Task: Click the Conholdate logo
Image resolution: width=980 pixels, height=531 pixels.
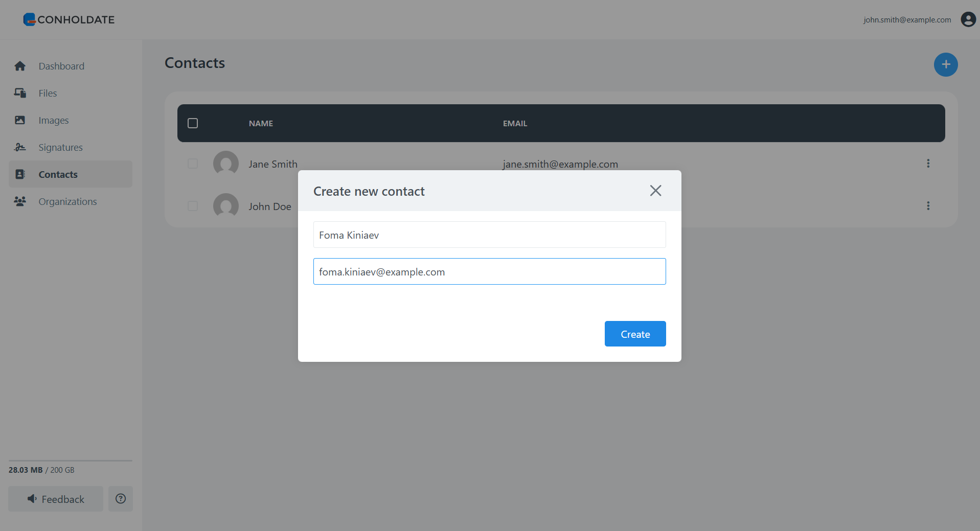Action: 69,19
